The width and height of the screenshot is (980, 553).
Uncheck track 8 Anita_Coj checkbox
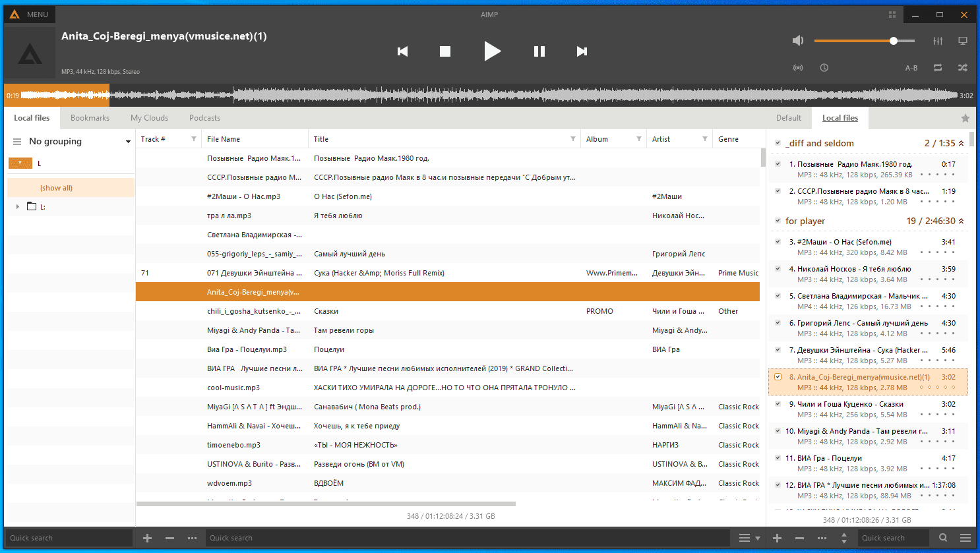[x=778, y=377]
